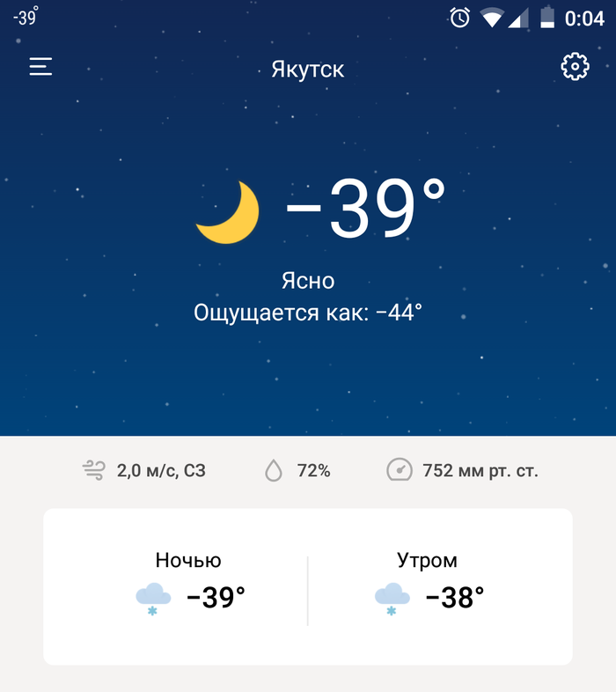
Task: Tap the wind speed icon
Action: click(x=94, y=470)
